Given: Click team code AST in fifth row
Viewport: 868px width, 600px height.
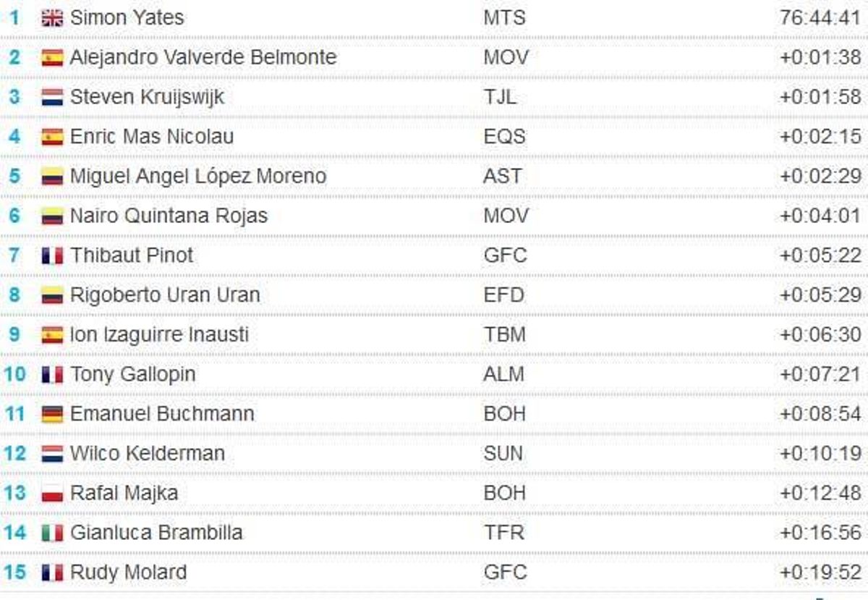Looking at the screenshot, I should click(503, 176).
